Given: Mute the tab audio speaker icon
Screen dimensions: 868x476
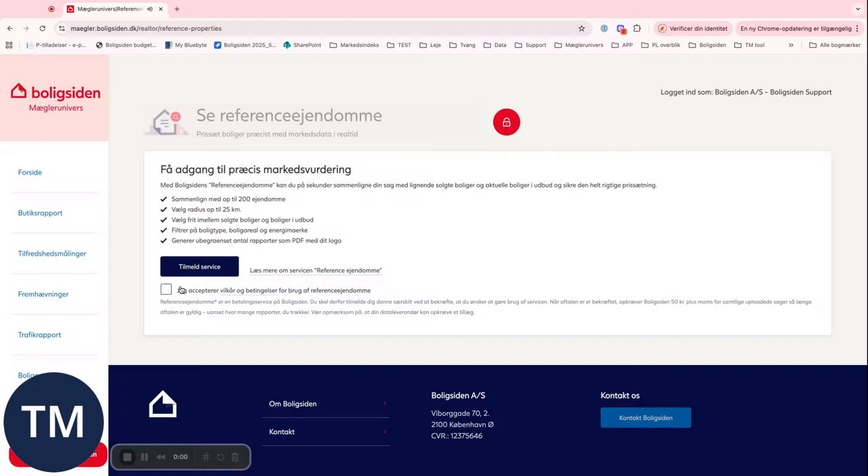Looking at the screenshot, I should point(150,9).
